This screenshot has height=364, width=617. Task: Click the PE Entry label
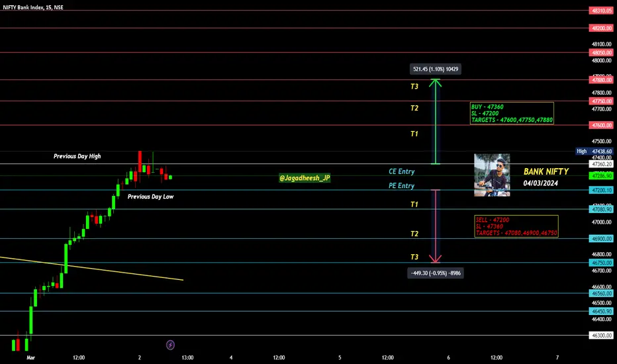[401, 185]
